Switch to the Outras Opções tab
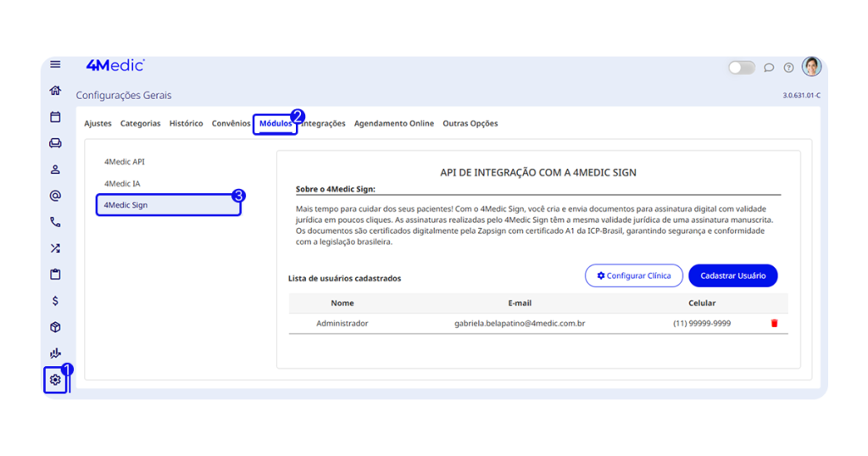This screenshot has height=456, width=868. pyautogui.click(x=470, y=124)
